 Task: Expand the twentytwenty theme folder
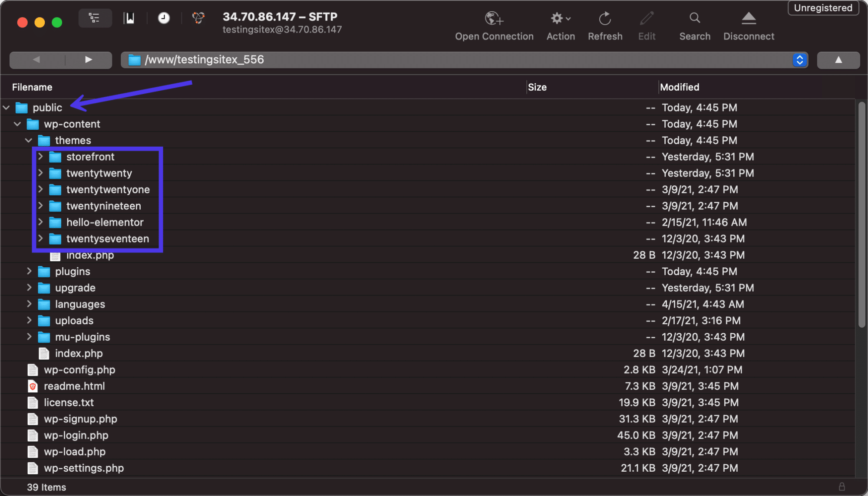pos(40,173)
